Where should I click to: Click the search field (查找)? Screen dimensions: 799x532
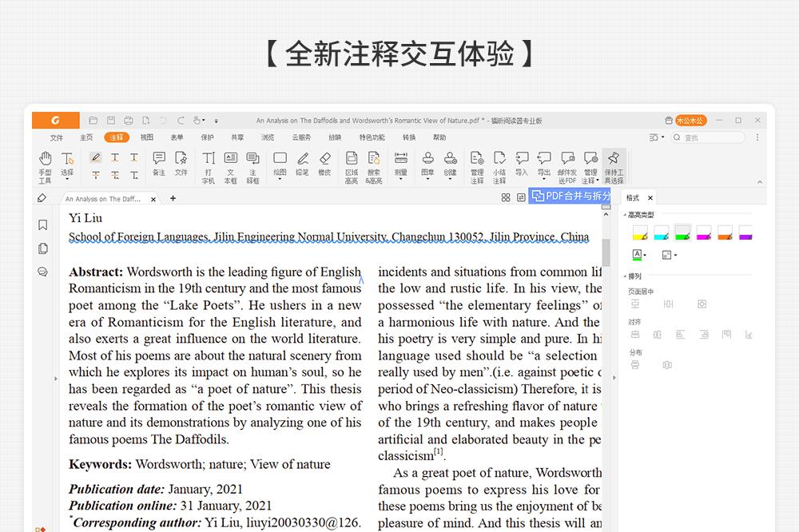tap(708, 137)
